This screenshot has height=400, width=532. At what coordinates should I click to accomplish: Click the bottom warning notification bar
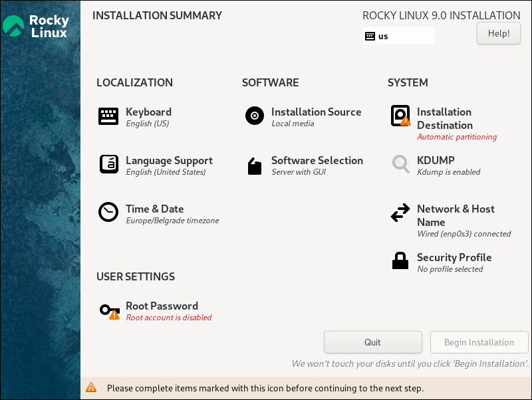tap(266, 388)
